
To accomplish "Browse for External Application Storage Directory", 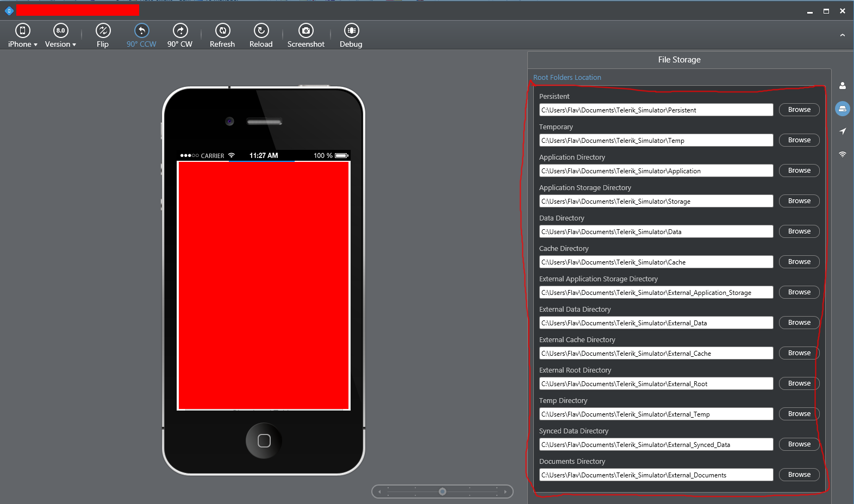I will 799,292.
